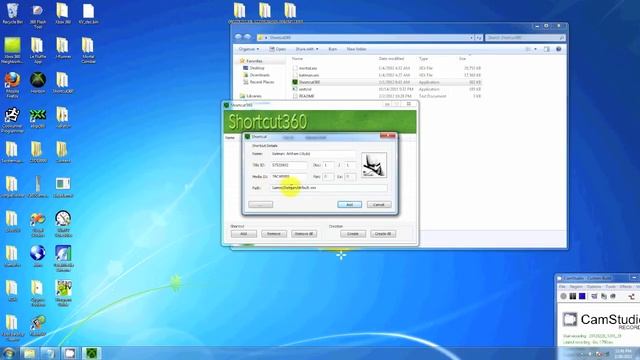Select Favorites in the Explorer sidebar

(x=254, y=61)
